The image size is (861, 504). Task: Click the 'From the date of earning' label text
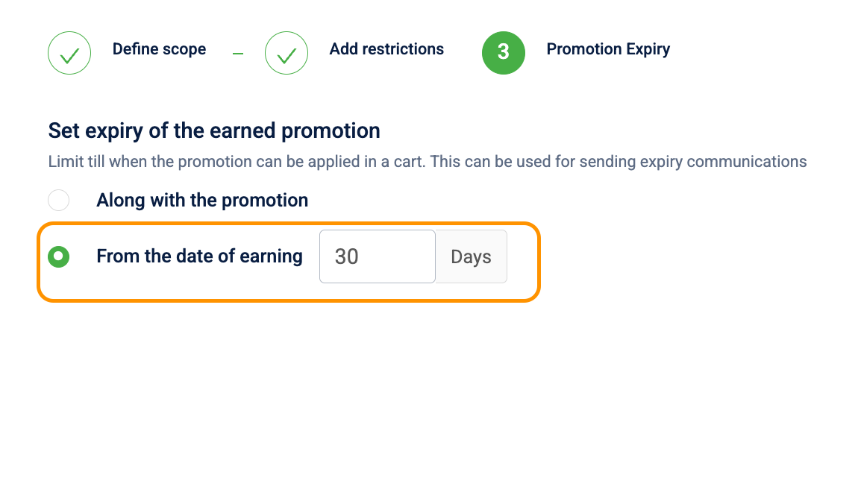[x=199, y=256]
